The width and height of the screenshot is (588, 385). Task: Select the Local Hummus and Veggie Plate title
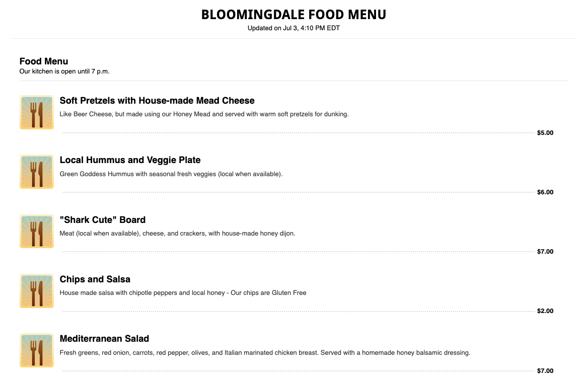coord(130,160)
